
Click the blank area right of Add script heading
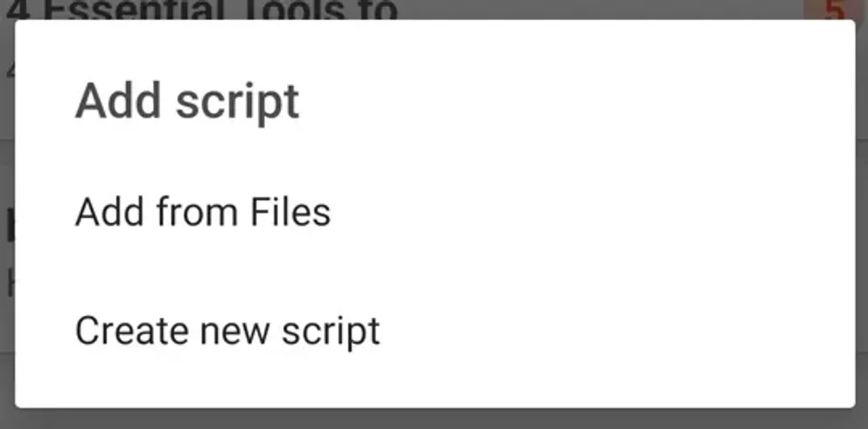[x=569, y=102]
